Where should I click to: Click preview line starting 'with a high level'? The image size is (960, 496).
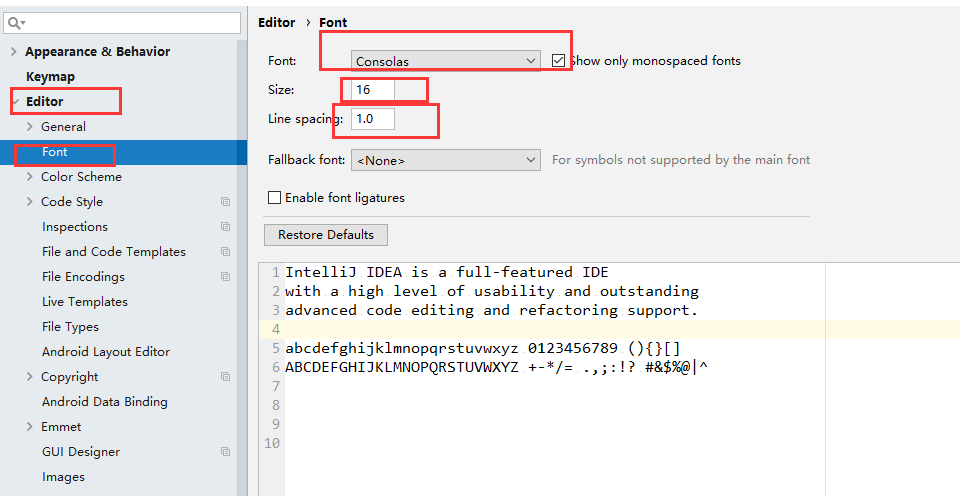(x=492, y=291)
